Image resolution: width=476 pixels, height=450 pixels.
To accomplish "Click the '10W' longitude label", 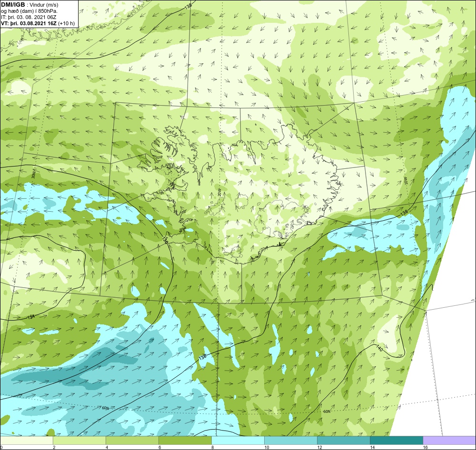I will (x=406, y=181).
